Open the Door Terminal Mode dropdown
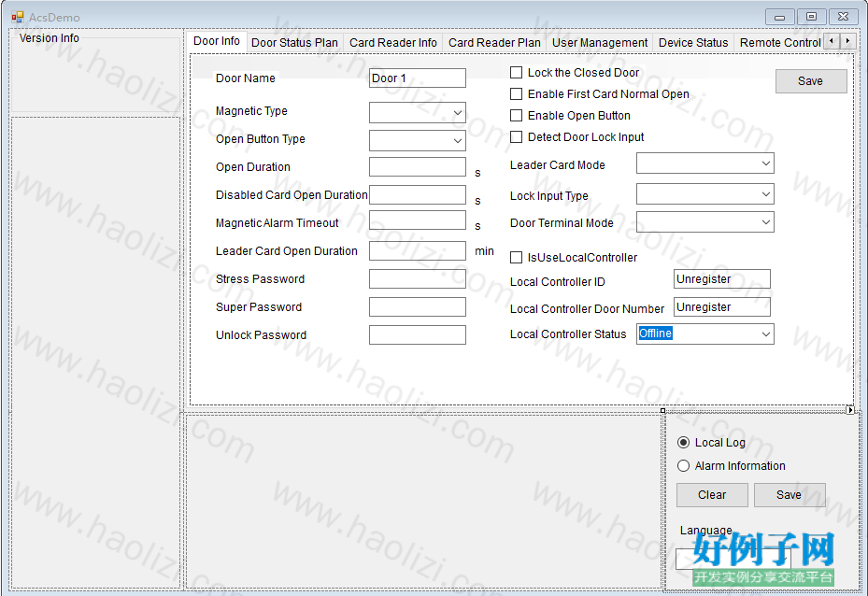 [x=704, y=222]
